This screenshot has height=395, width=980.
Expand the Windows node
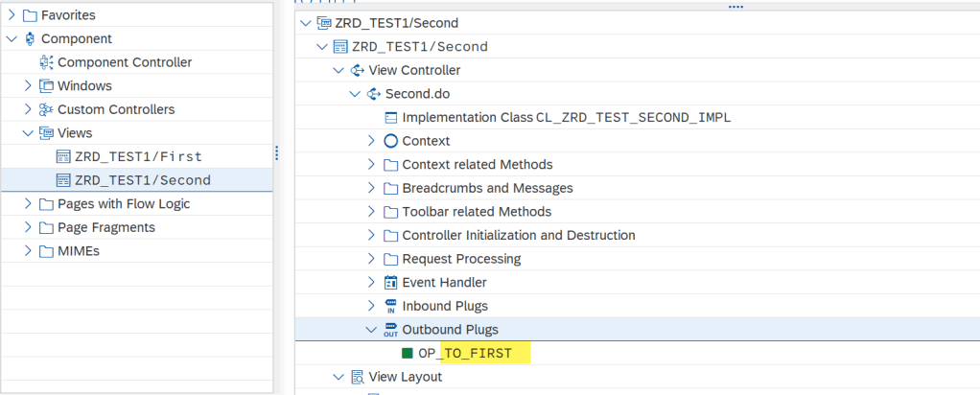pyautogui.click(x=28, y=86)
